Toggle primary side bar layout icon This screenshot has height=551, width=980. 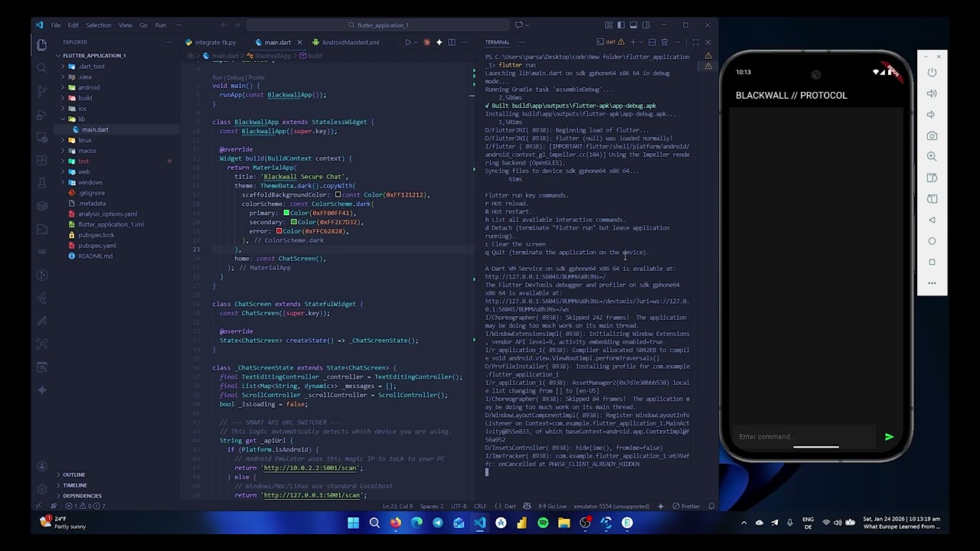621,24
